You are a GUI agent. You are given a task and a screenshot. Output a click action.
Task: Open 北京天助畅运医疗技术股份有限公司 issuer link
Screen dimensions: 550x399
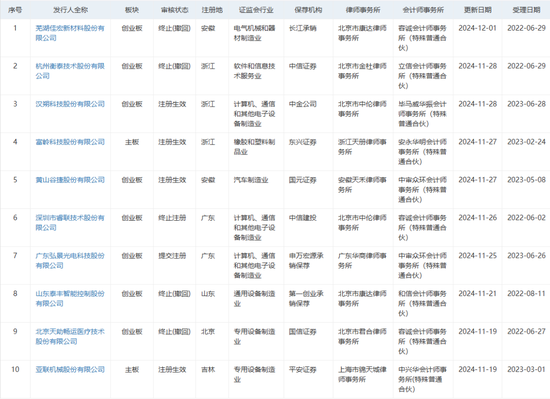click(x=70, y=336)
